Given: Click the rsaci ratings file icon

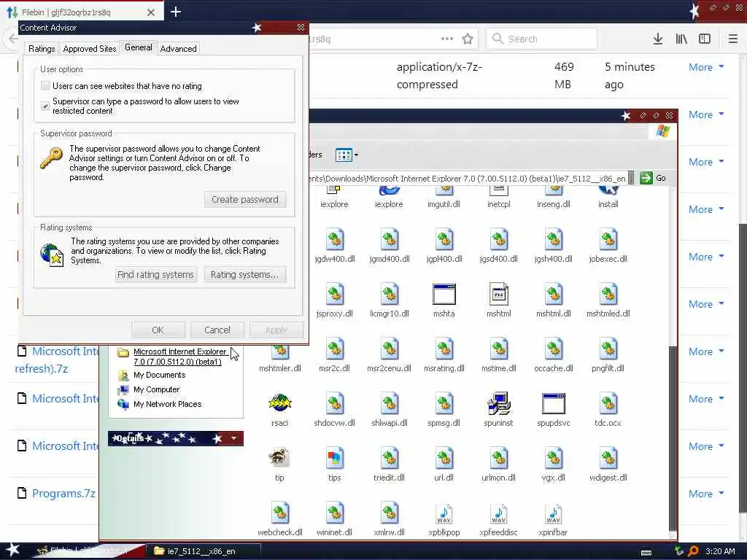Looking at the screenshot, I should (x=279, y=403).
